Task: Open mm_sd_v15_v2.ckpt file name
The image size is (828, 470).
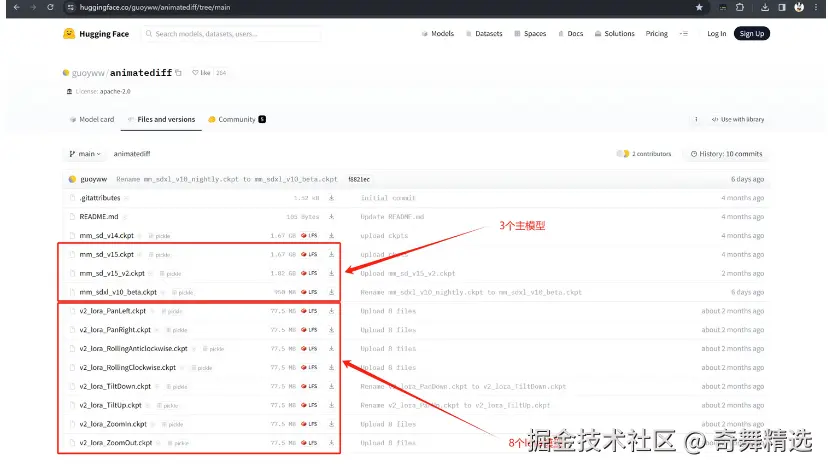Action: click(112, 274)
